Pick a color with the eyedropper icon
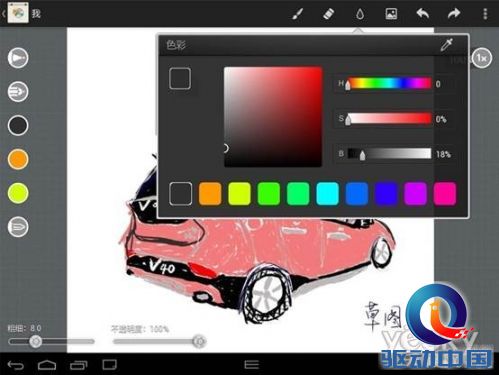Screen dimensions: 499x375 [x=446, y=45]
